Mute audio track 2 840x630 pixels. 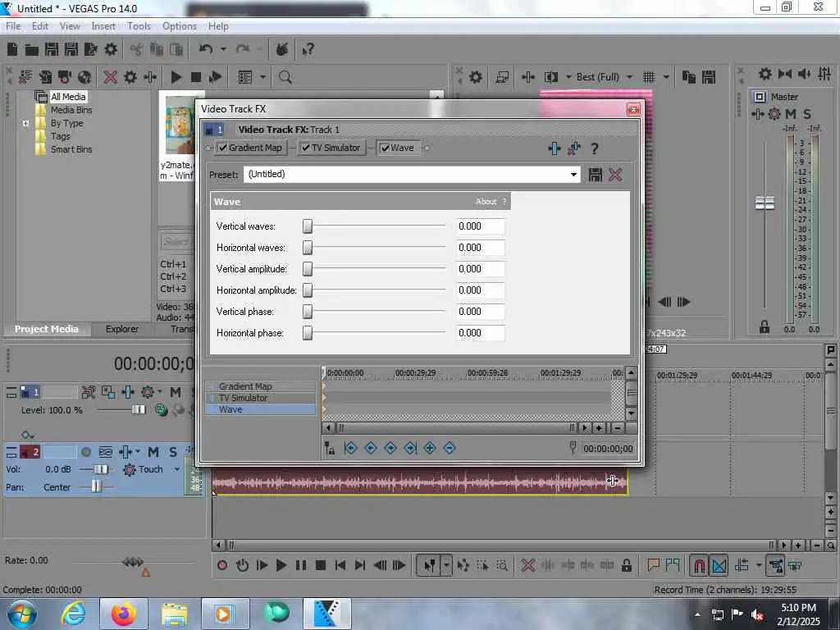click(x=153, y=452)
